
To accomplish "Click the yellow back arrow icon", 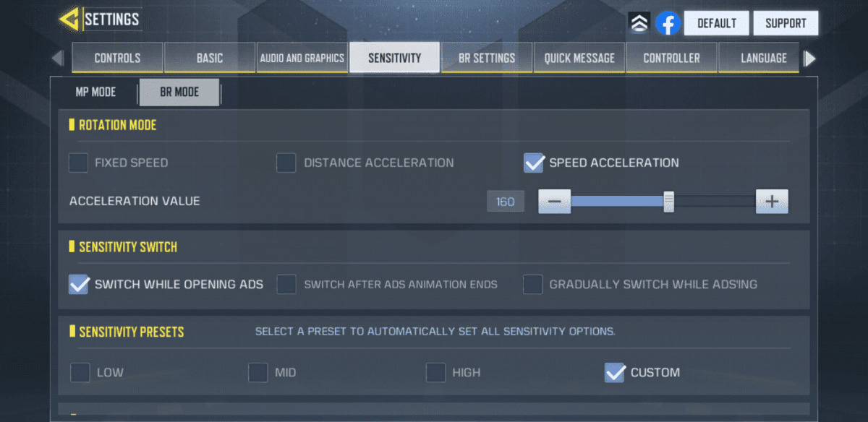I will click(x=69, y=20).
